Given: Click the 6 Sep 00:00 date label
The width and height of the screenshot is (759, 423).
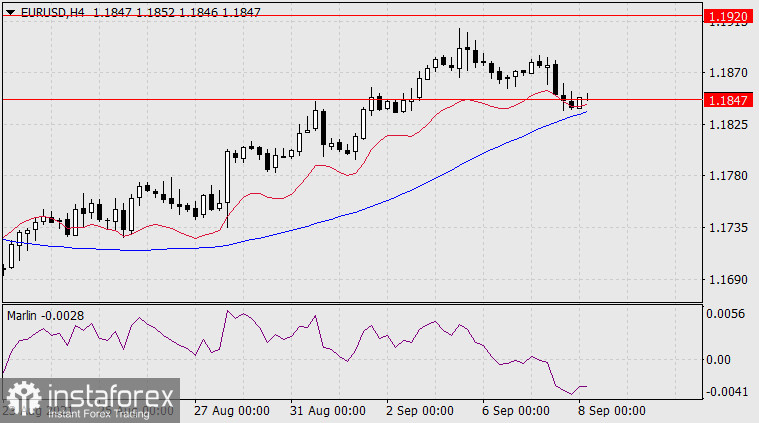Looking at the screenshot, I should coord(515,411).
